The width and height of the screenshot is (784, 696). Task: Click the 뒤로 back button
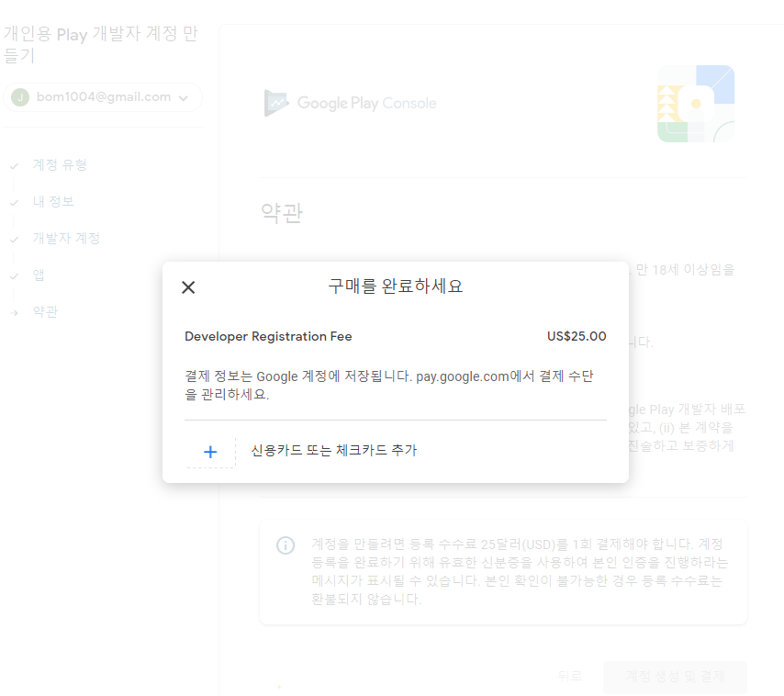[569, 677]
